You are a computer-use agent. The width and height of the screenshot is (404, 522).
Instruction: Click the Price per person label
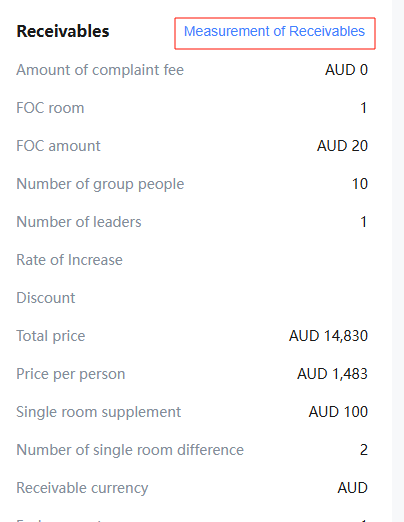pyautogui.click(x=71, y=374)
